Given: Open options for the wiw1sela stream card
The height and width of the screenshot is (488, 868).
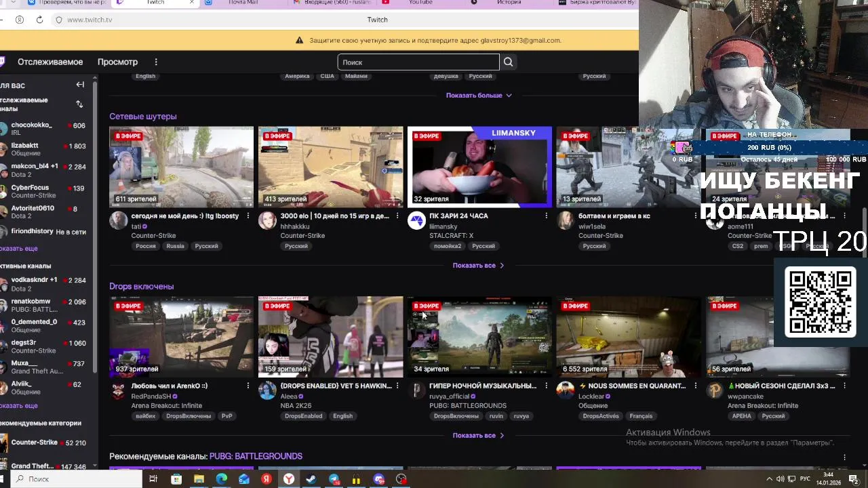Looking at the screenshot, I should tap(695, 216).
